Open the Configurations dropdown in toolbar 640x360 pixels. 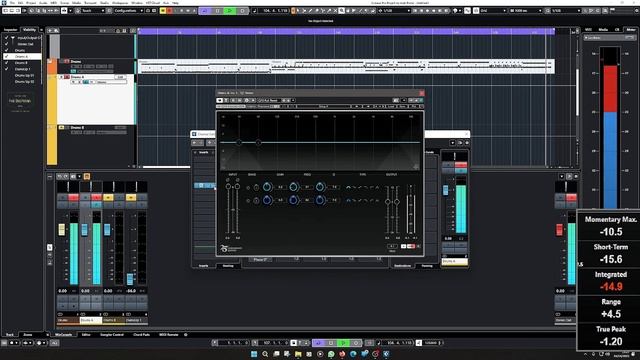click(128, 11)
